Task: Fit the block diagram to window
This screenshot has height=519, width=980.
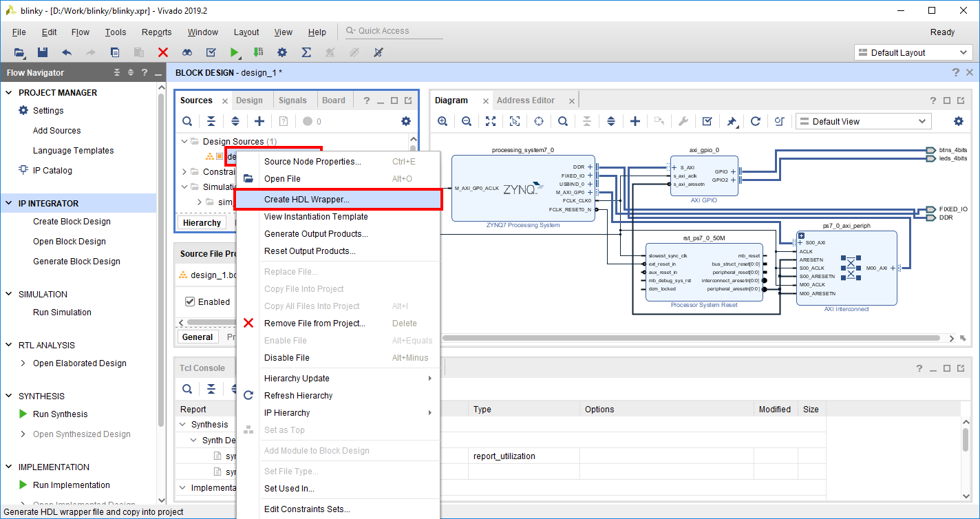Action: 491,121
